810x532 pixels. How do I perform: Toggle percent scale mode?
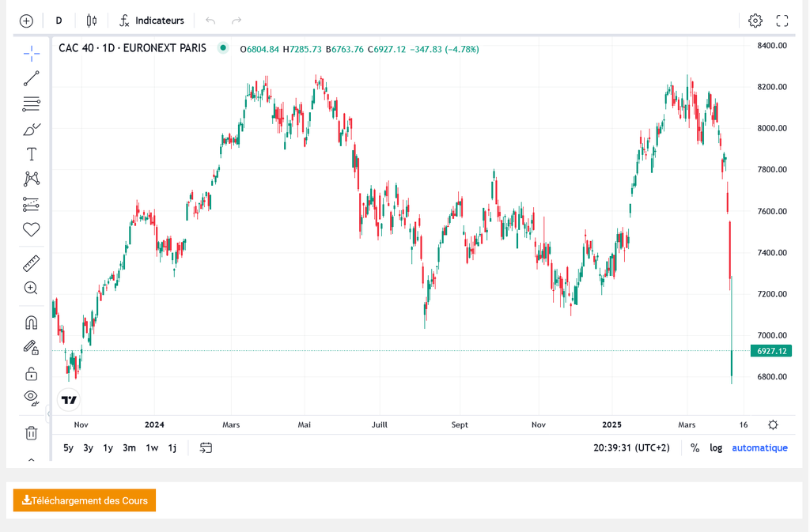click(695, 448)
